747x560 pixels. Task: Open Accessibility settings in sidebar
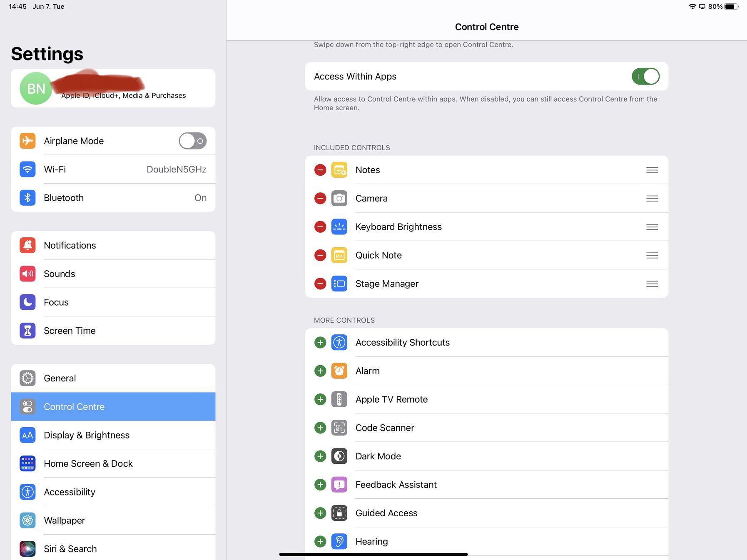click(x=113, y=492)
